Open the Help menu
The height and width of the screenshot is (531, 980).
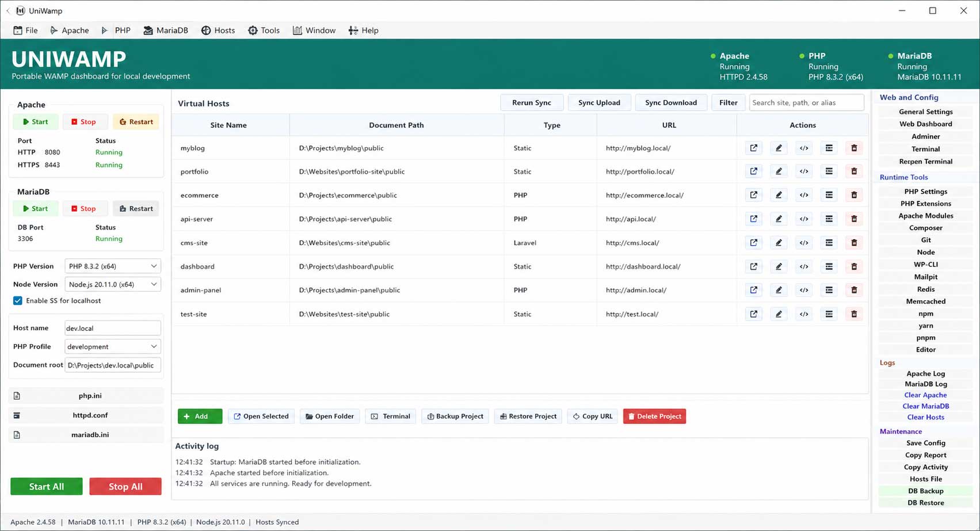[x=364, y=30]
